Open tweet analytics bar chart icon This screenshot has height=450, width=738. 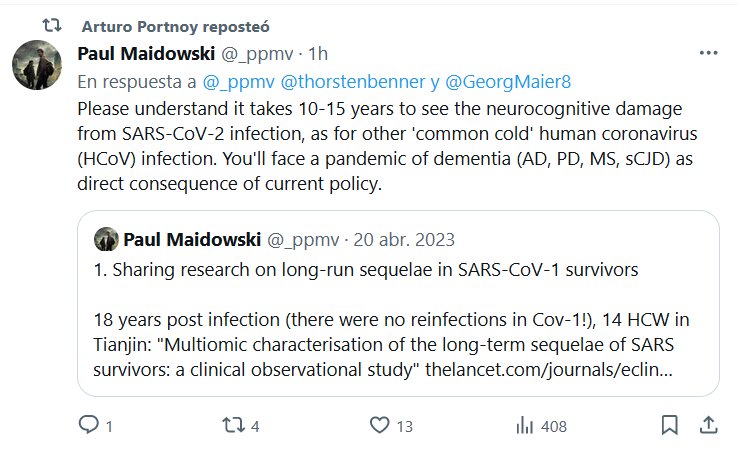click(x=524, y=426)
